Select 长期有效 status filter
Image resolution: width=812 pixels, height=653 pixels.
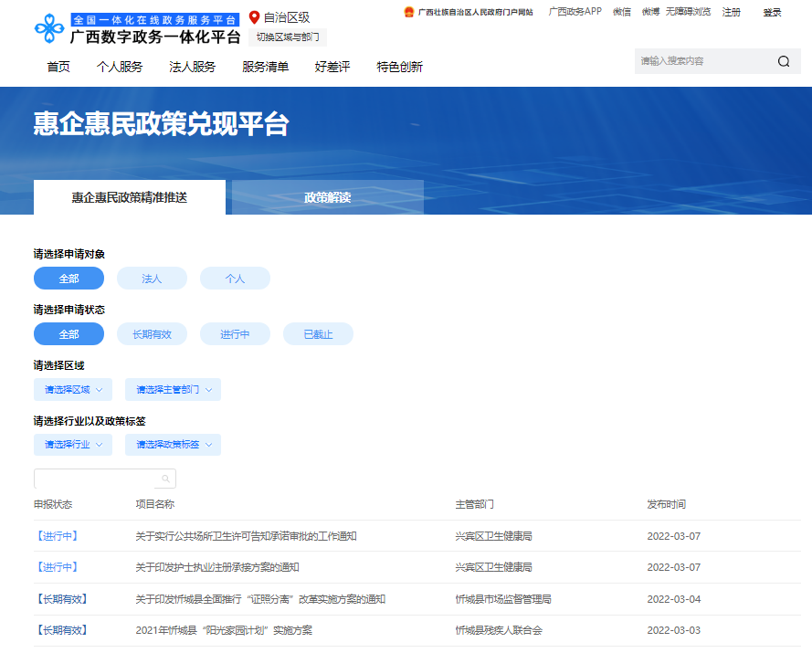(x=152, y=334)
